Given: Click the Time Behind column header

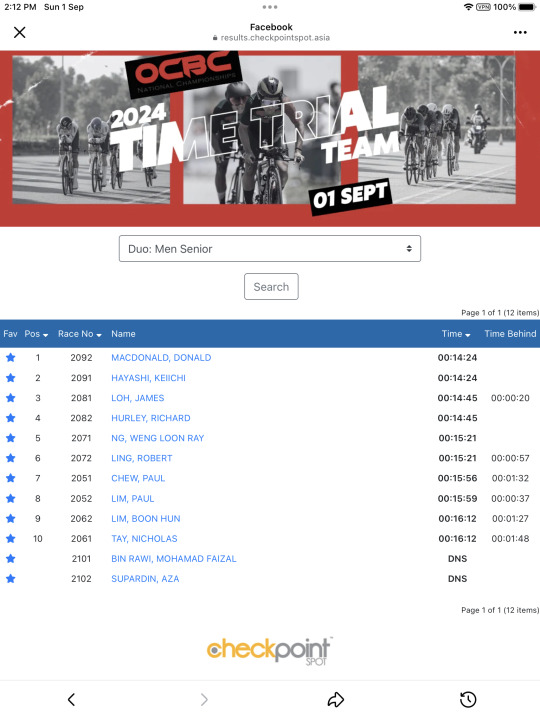Looking at the screenshot, I should 510,334.
